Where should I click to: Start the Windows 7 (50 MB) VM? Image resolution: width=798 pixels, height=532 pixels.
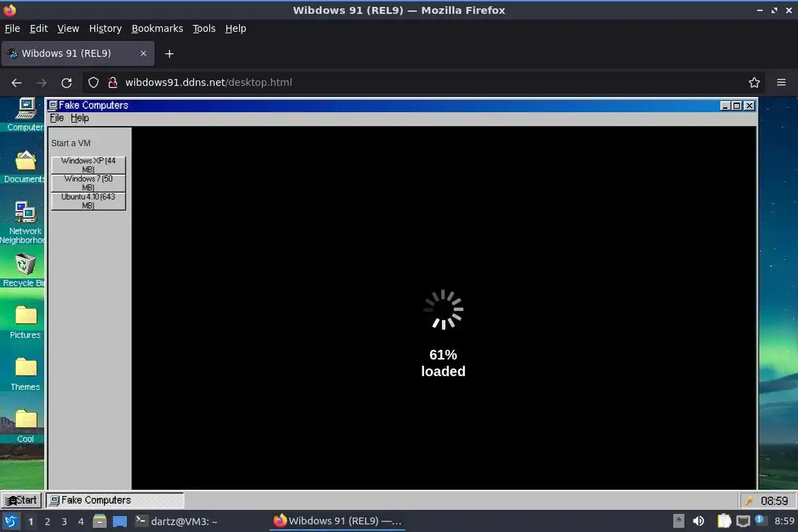click(88, 183)
